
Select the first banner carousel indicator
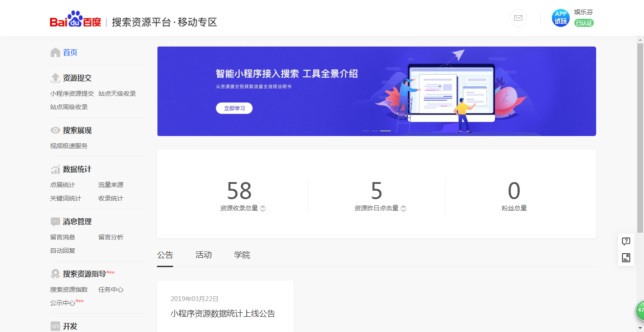pyautogui.click(x=366, y=131)
